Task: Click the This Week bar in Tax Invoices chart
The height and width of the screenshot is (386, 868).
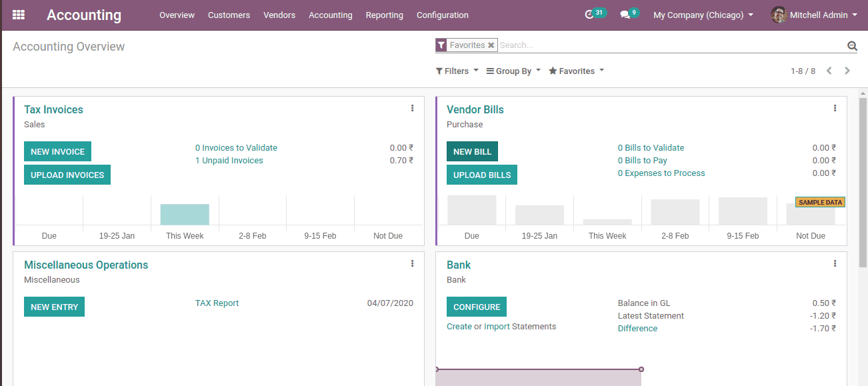Action: (x=185, y=215)
